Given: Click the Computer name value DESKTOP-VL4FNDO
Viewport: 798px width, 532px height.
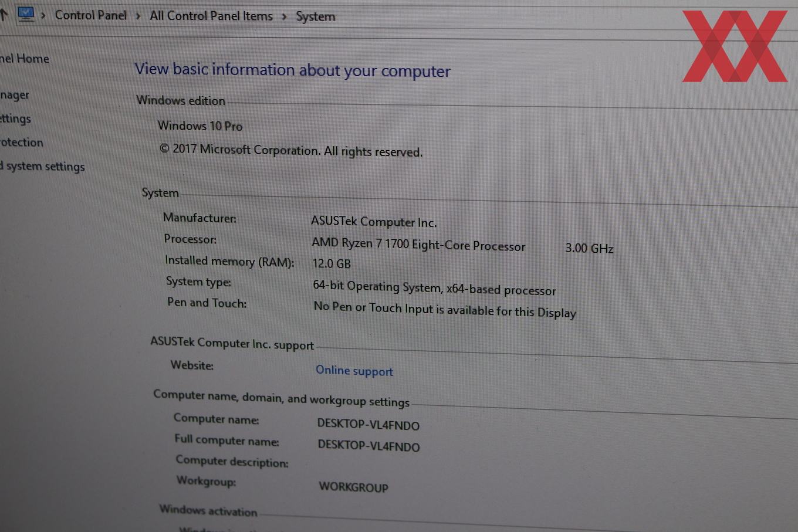Looking at the screenshot, I should pyautogui.click(x=368, y=424).
